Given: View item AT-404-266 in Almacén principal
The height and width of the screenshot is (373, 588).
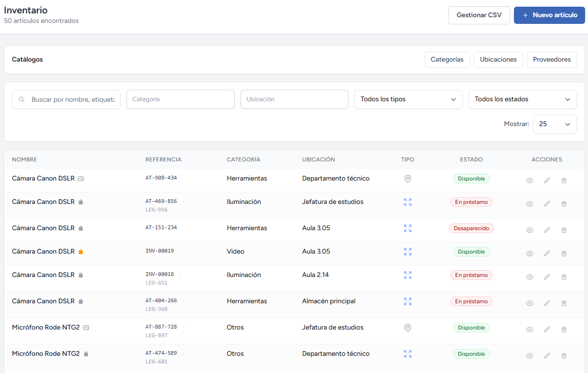Looking at the screenshot, I should click(x=530, y=303).
